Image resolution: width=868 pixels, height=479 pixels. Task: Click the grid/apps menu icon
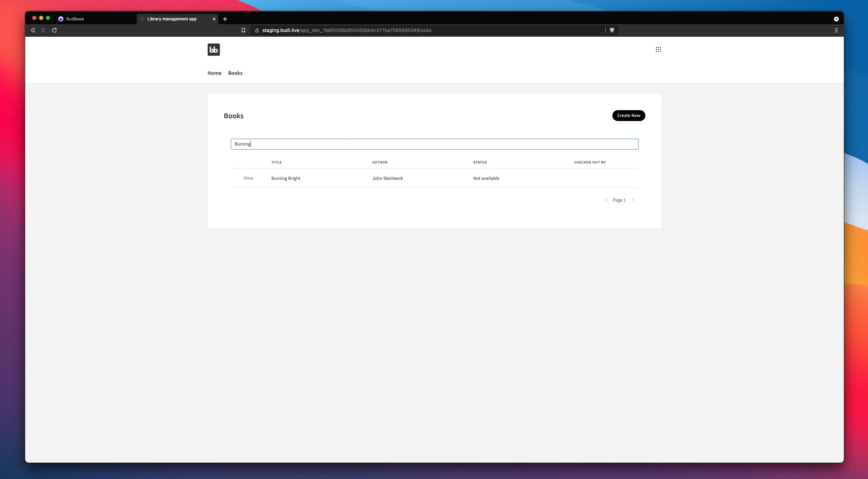click(659, 50)
